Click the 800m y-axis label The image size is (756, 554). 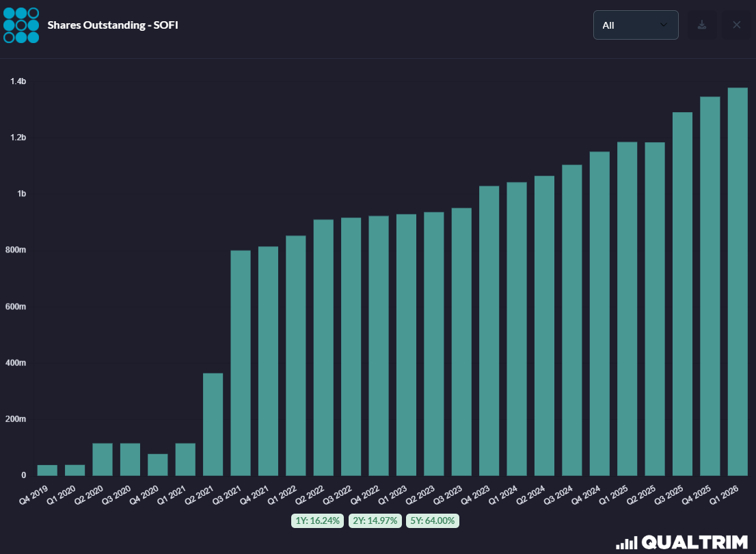(x=16, y=250)
